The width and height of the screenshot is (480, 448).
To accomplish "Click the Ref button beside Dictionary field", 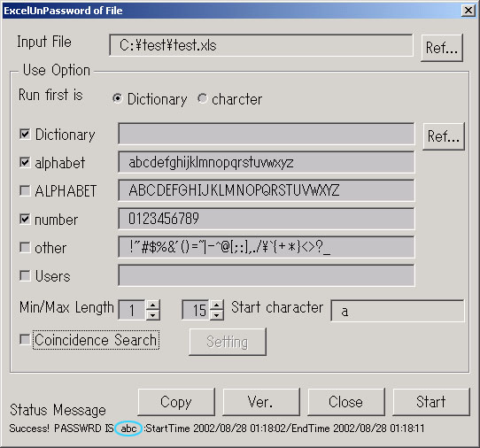I will click(444, 136).
